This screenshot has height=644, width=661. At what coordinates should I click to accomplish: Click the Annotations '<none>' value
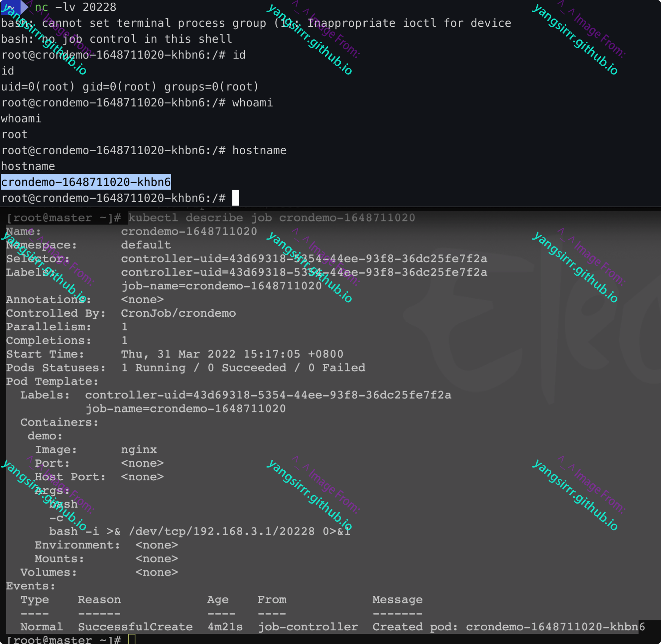(142, 300)
